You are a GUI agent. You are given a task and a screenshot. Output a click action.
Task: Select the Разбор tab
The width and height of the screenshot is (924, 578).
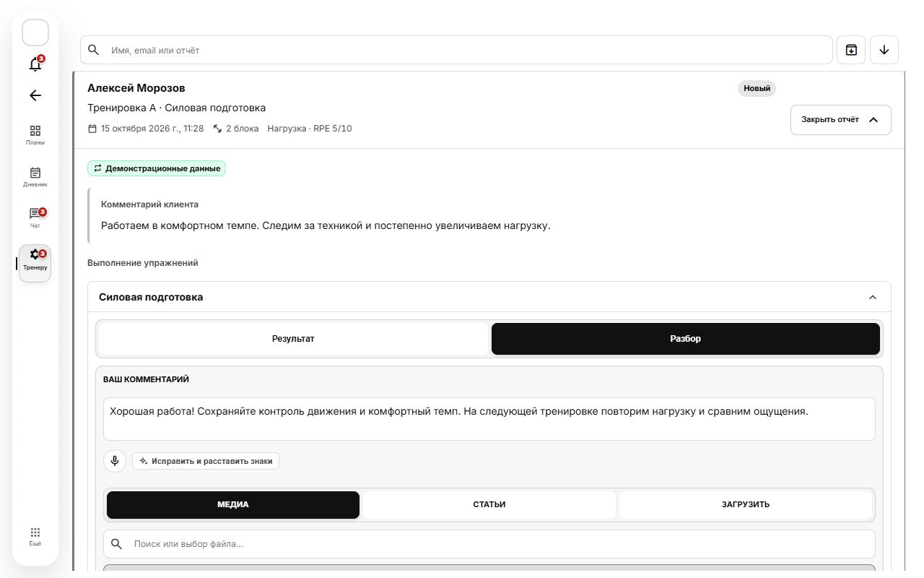pyautogui.click(x=686, y=338)
